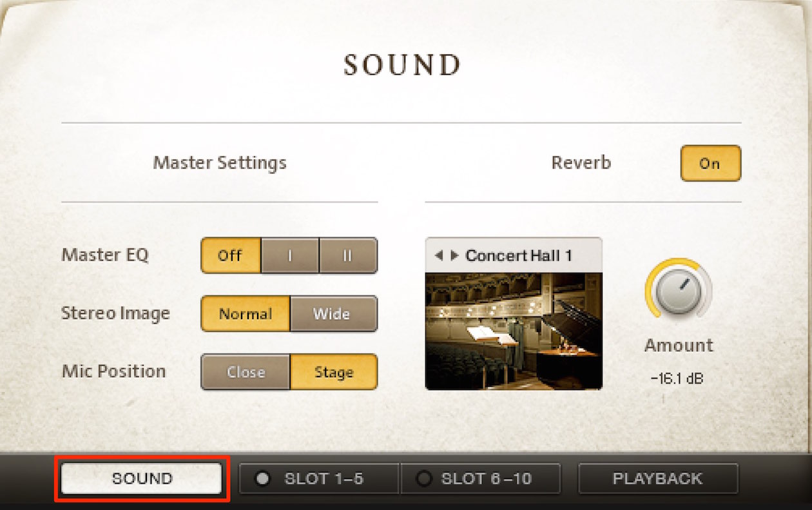Choose Close mic position

[246, 372]
